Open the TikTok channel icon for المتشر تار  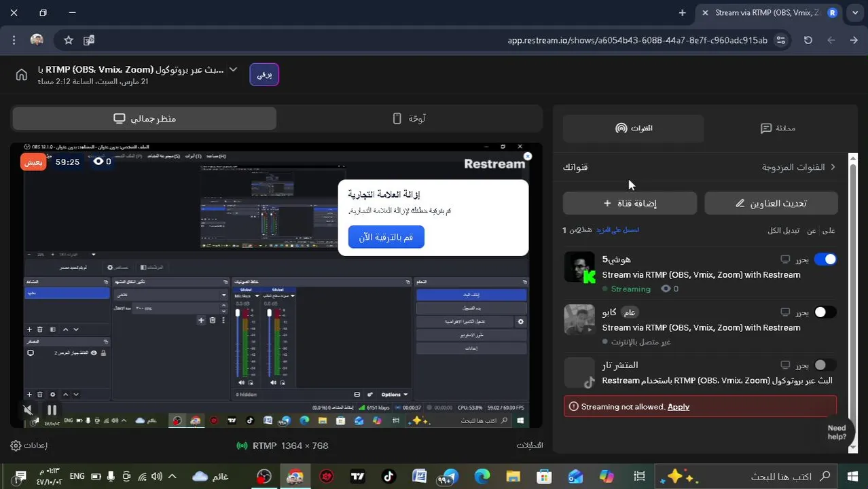point(579,372)
